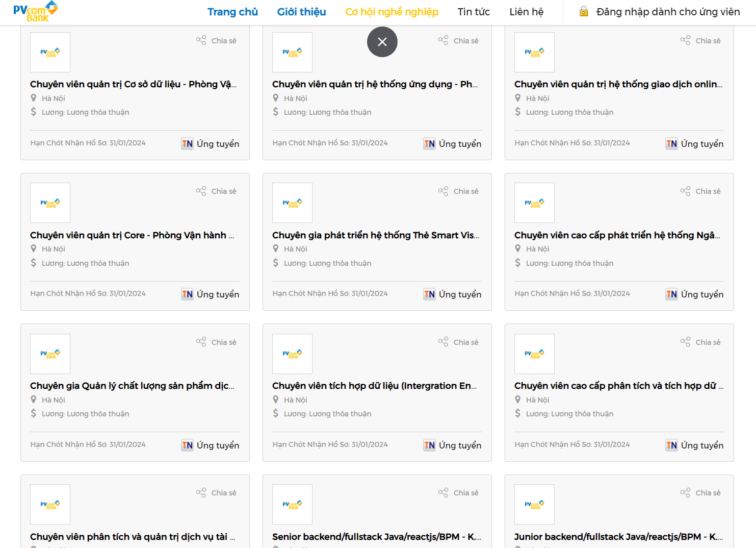Click Ứng tuyển on giao dịch online job card

point(702,144)
